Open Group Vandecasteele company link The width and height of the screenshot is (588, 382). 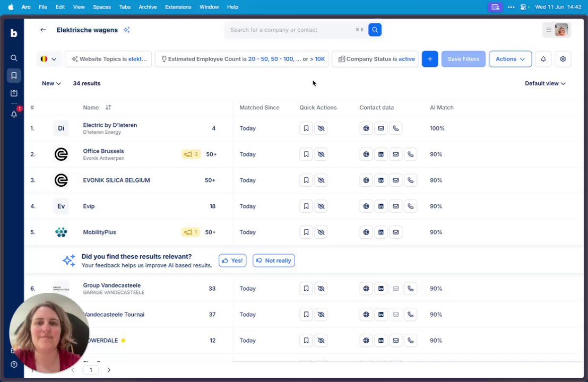(x=112, y=285)
